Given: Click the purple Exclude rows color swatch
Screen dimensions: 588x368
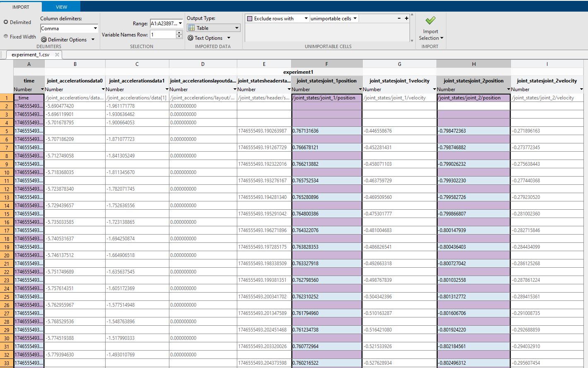Looking at the screenshot, I should coord(250,18).
